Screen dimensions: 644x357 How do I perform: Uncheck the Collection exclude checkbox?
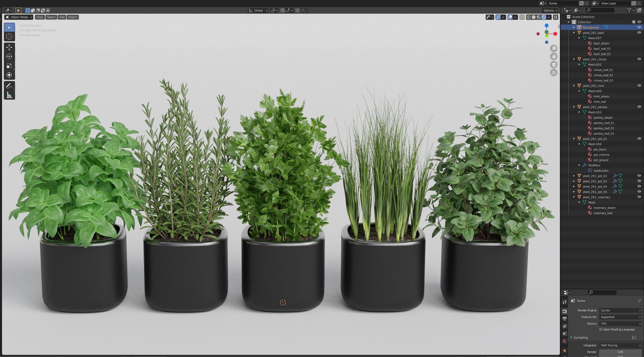(x=634, y=22)
